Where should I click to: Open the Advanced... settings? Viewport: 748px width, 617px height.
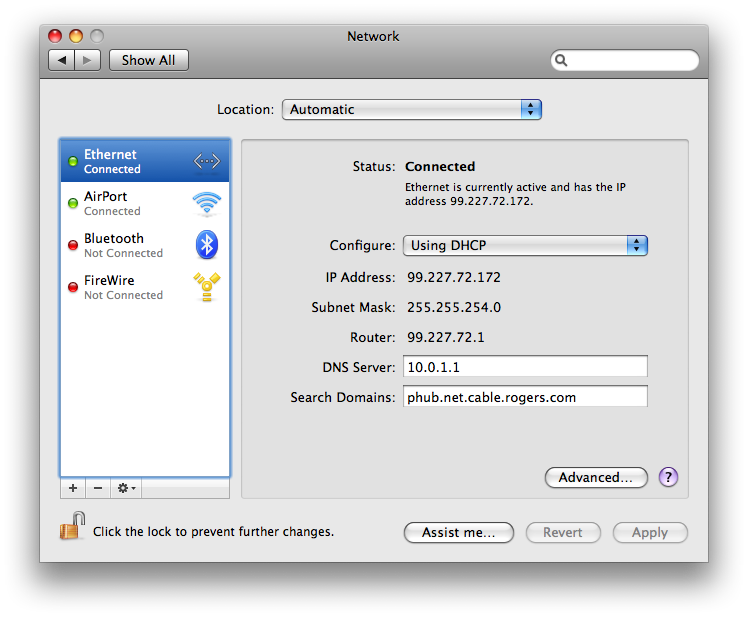(596, 477)
